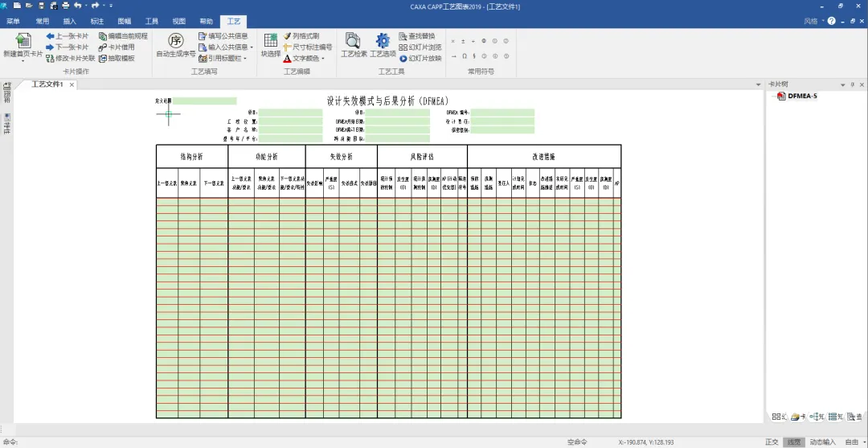Click the save icon in quick access
This screenshot has height=448, width=868.
[41, 5]
